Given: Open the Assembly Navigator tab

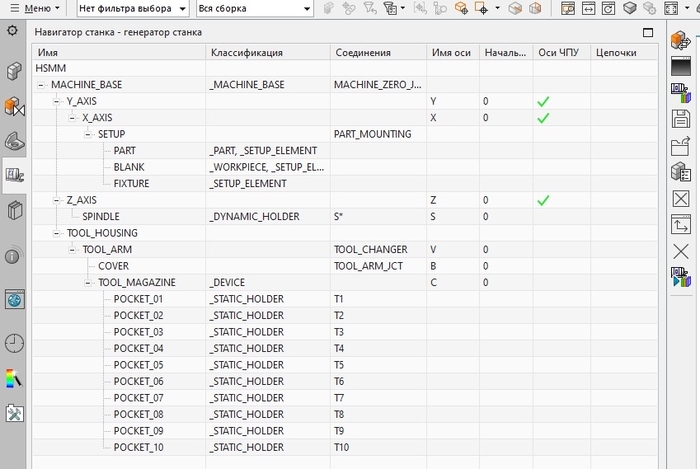Looking at the screenshot, I should [14, 71].
